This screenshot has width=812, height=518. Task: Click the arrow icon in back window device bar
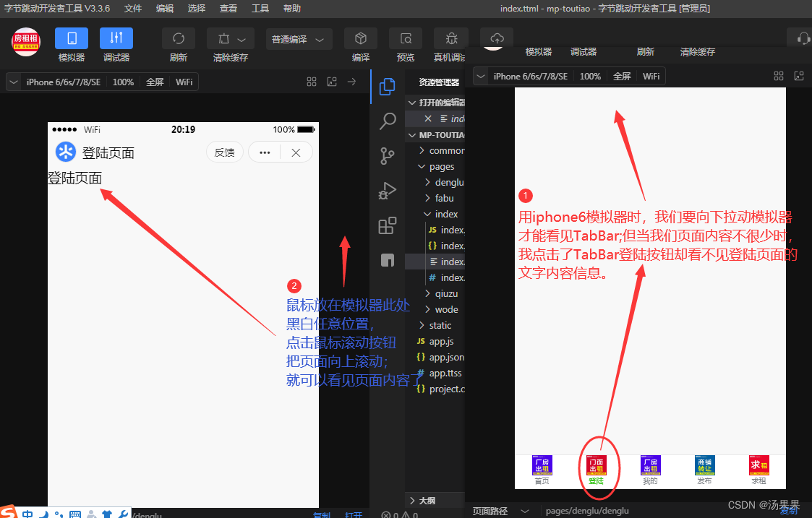(351, 82)
